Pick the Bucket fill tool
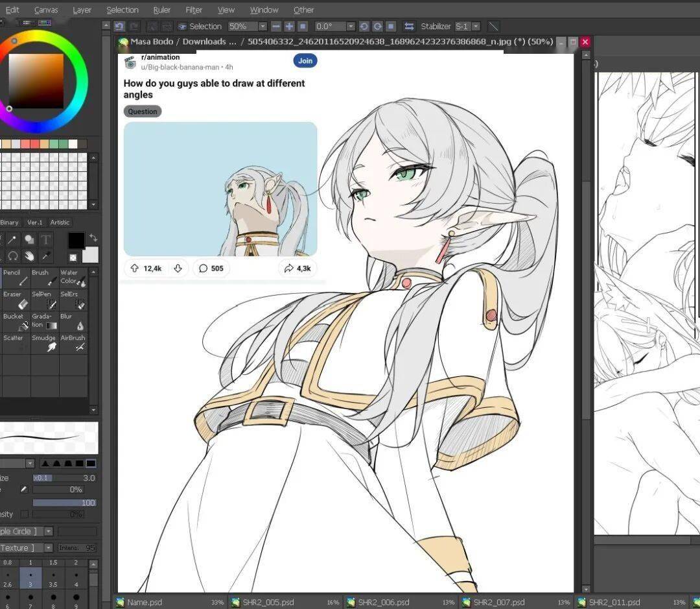Image resolution: width=700 pixels, height=609 pixels. point(15,321)
